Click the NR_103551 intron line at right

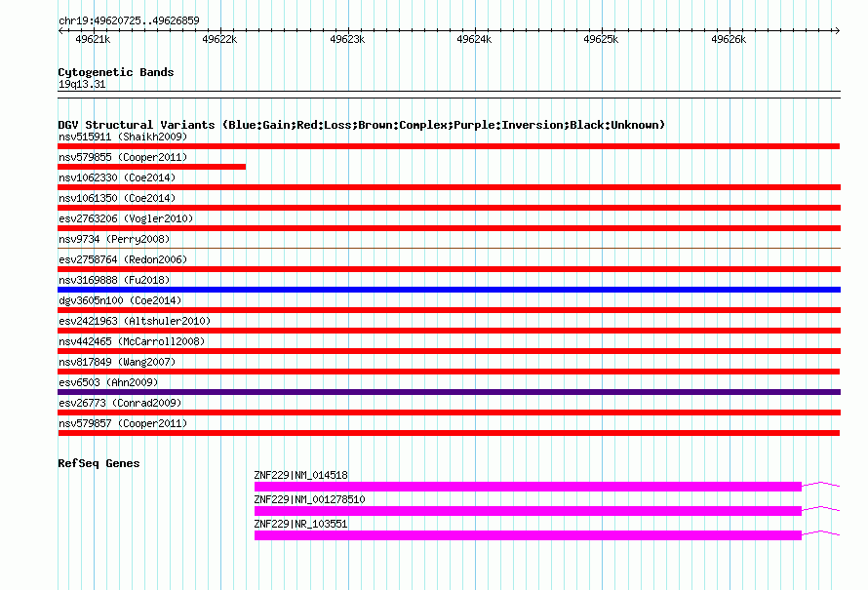point(821,533)
